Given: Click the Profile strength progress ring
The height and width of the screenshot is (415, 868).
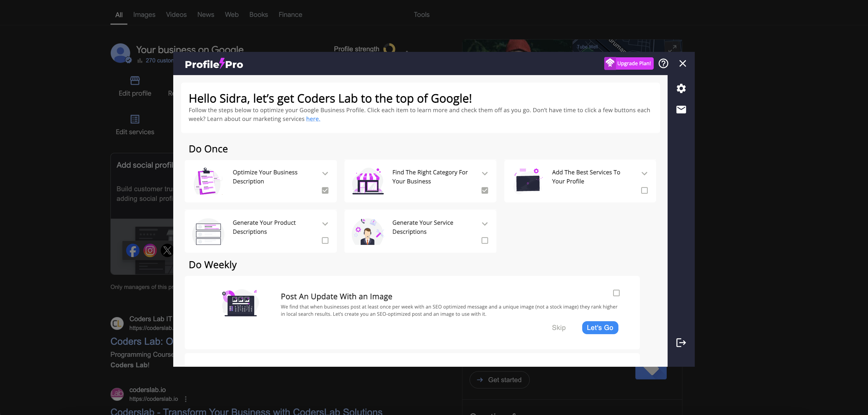Looking at the screenshot, I should point(389,48).
